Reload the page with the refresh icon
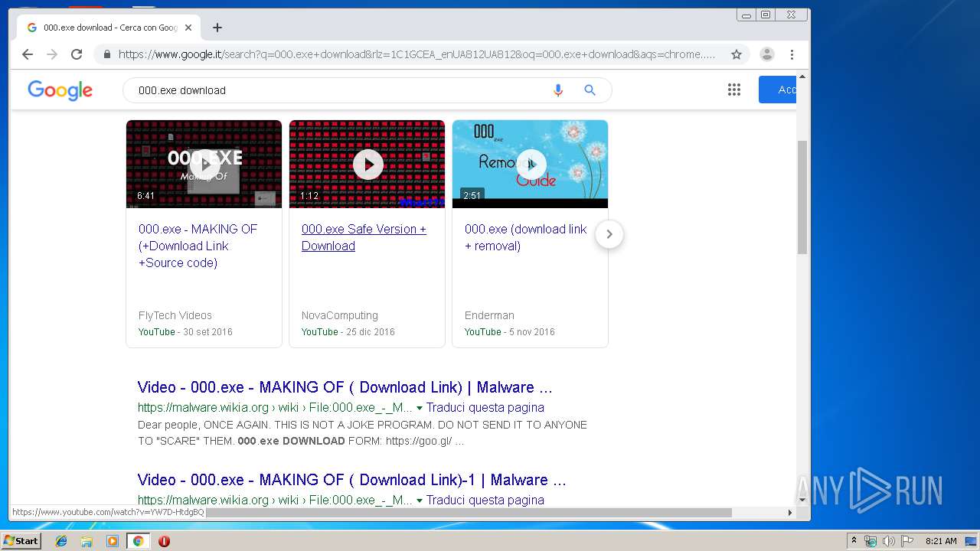This screenshot has width=980, height=551. pos(77,54)
